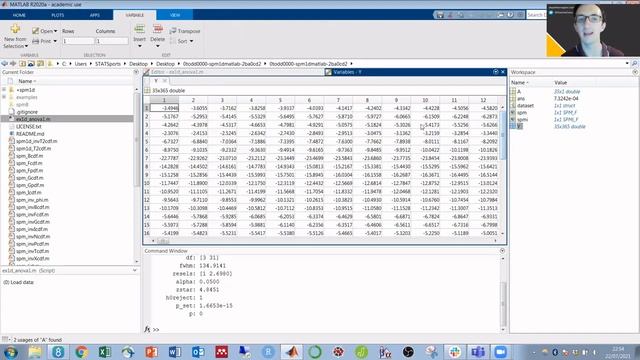Click the Value column header in Workspace
Image resolution: width=640 pixels, height=360 pixels.
pos(560,82)
